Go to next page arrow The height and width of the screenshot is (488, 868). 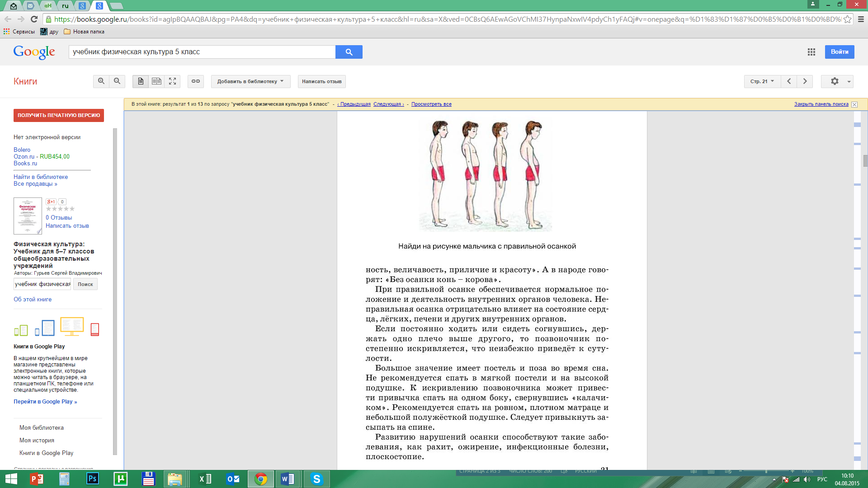pyautogui.click(x=805, y=81)
